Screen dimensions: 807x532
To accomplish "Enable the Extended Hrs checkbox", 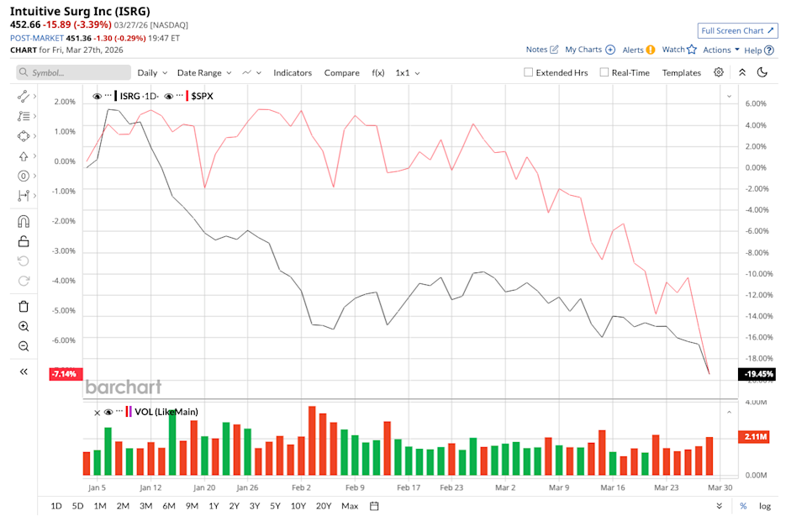I will [x=528, y=73].
